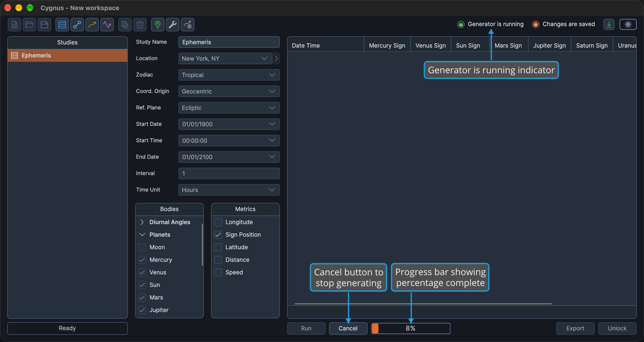Viewport: 644px width, 342px height.
Task: Enable the Latitude metric checkbox
Action: coord(218,247)
